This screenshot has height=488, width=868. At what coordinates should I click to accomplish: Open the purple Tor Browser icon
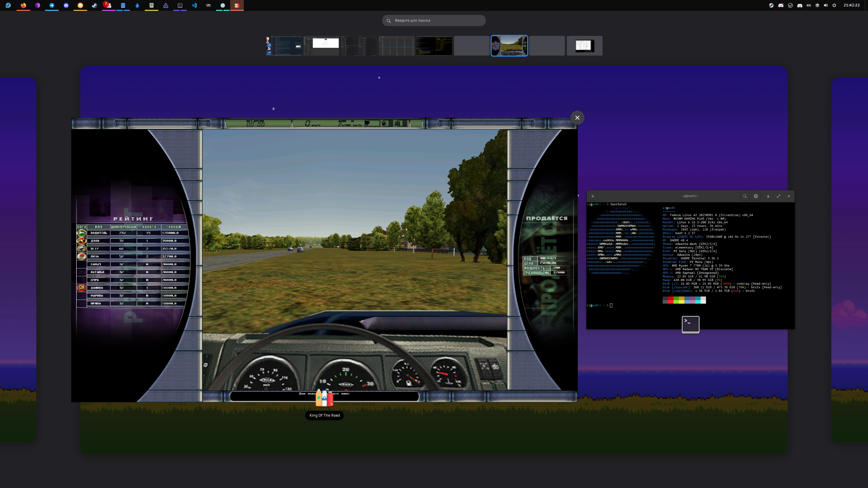(37, 5)
